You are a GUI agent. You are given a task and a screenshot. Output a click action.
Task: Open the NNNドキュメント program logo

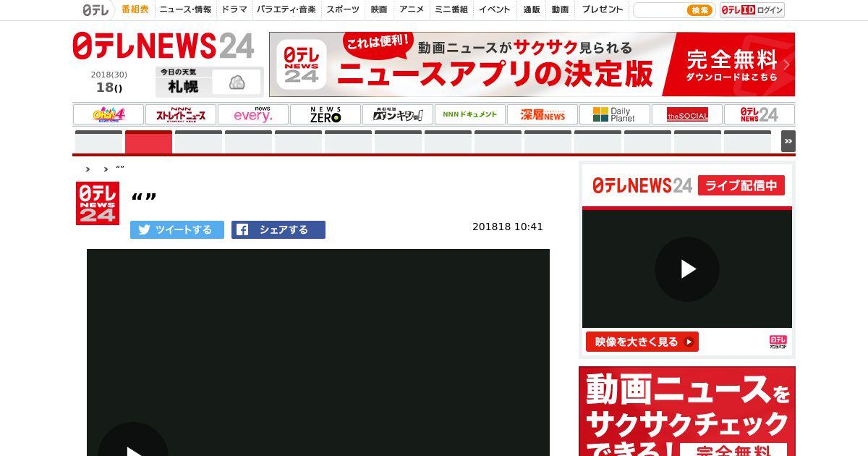(x=470, y=114)
